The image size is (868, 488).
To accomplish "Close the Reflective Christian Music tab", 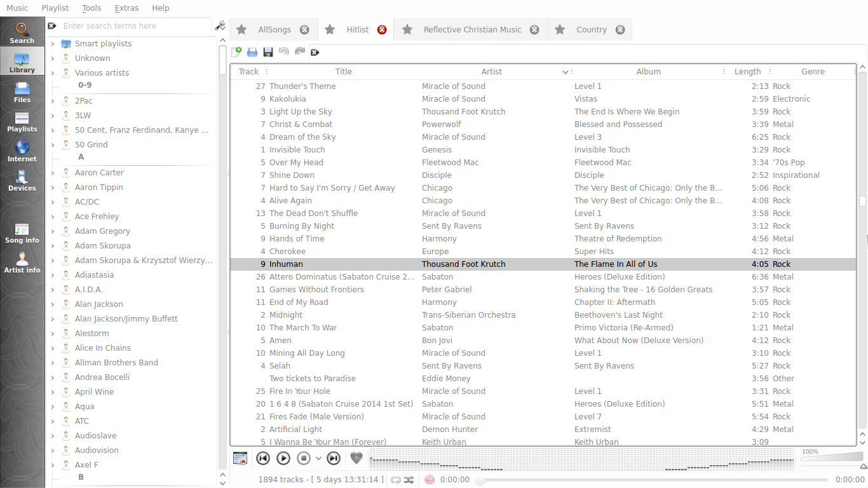I will point(534,30).
